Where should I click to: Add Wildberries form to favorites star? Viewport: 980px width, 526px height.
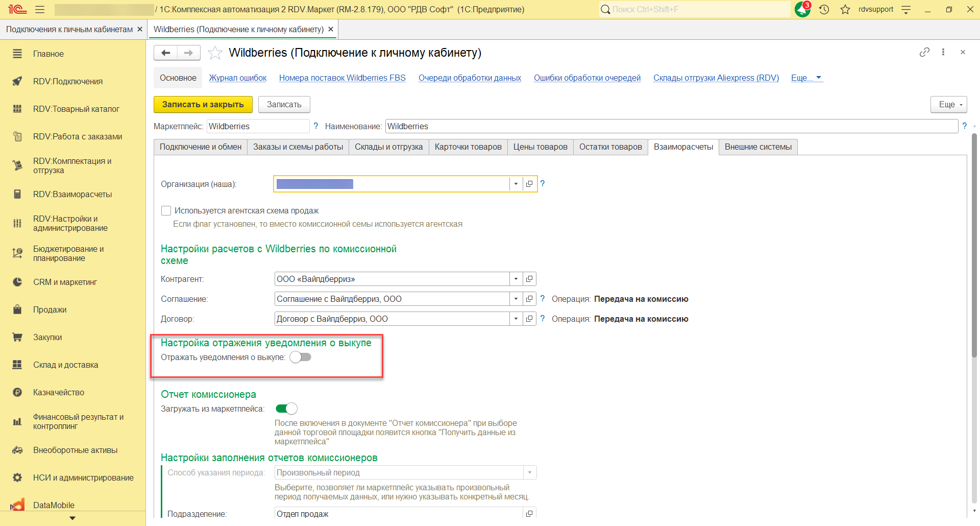(215, 53)
